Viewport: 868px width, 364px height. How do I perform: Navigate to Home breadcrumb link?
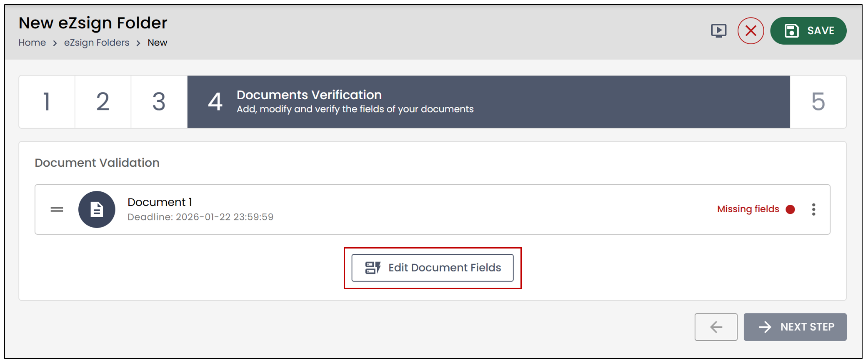[x=32, y=43]
